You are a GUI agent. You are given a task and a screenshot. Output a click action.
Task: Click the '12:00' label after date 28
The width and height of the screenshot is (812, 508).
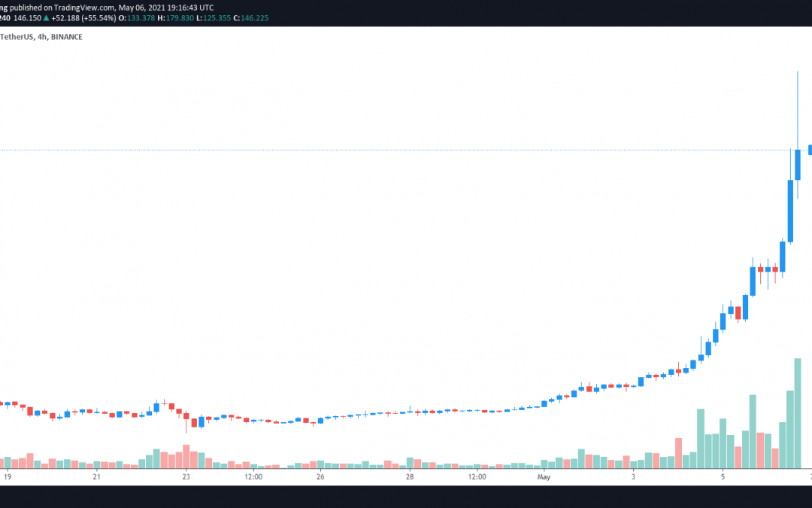point(477,477)
